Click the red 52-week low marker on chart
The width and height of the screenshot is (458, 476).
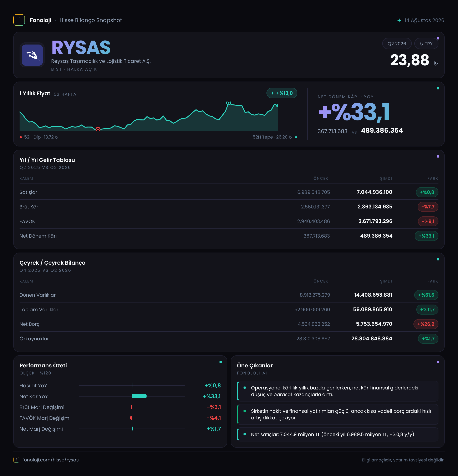pos(98,129)
